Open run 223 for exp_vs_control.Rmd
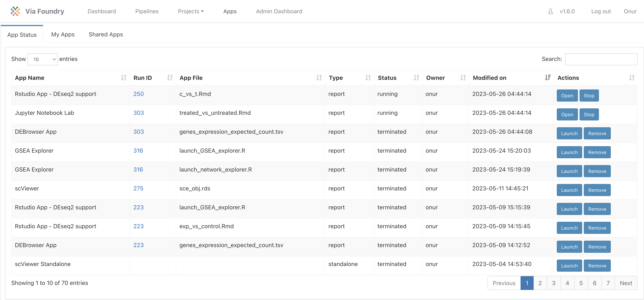The height and width of the screenshot is (300, 644). coord(139,226)
